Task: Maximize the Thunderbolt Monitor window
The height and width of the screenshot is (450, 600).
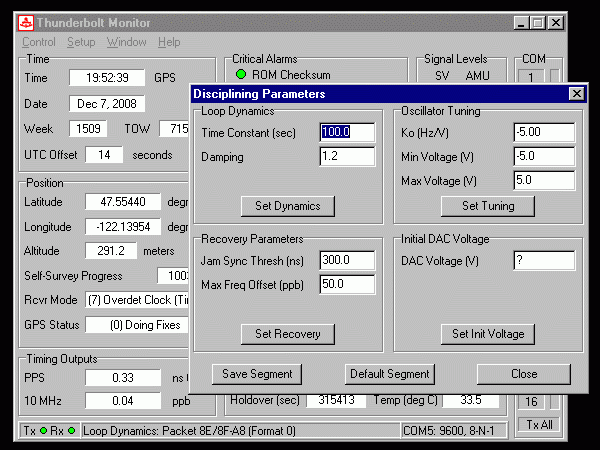Action: coord(537,23)
